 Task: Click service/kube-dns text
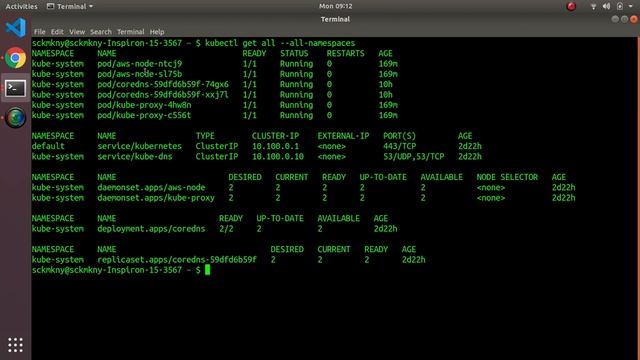click(x=135, y=156)
